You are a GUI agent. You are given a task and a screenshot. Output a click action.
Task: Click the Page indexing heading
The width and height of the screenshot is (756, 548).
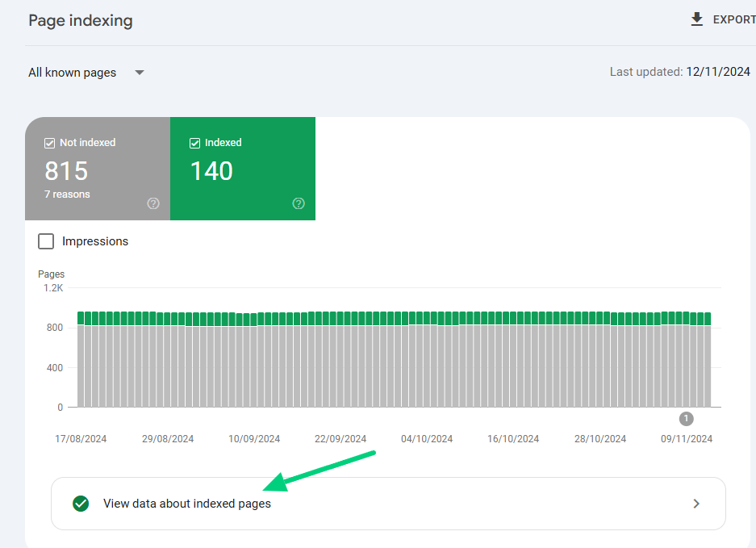click(81, 21)
